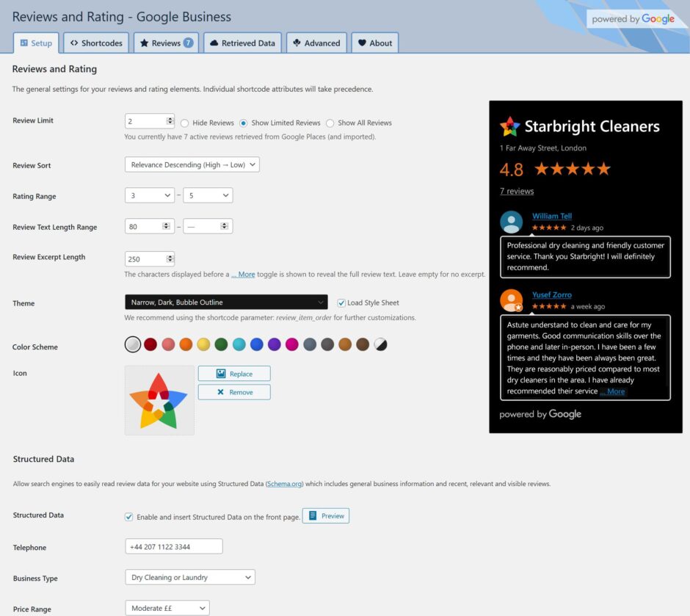Open William Tell reviewer link
The height and width of the screenshot is (616, 690).
click(552, 216)
